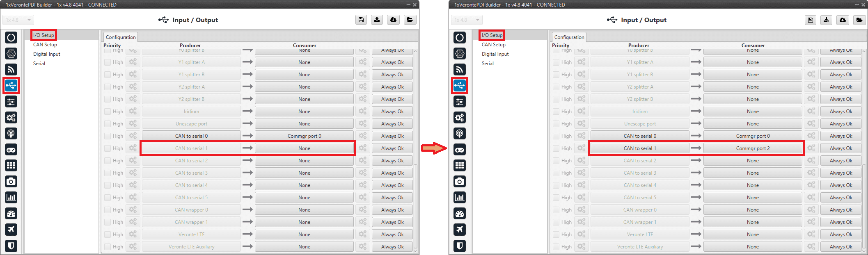Open the Veronte power icon in left window sidebar
Screen dimensions: 868x255
click(11, 38)
